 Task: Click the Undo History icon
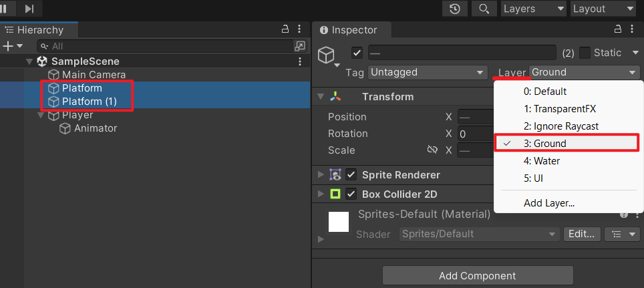[455, 9]
